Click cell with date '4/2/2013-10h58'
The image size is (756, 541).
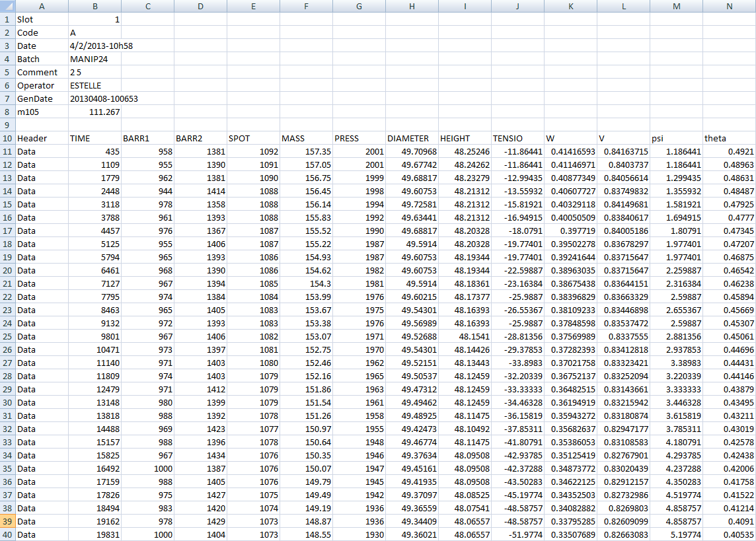(95, 46)
